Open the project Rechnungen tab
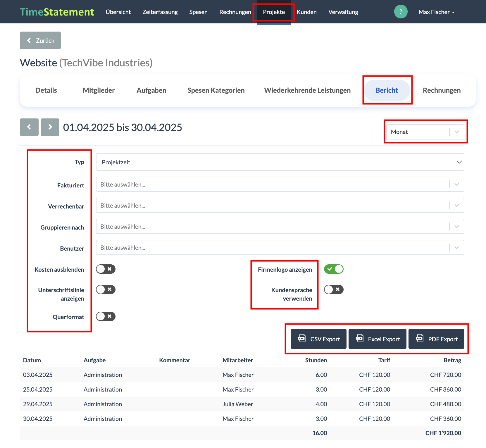The height and width of the screenshot is (448, 486). (x=442, y=90)
